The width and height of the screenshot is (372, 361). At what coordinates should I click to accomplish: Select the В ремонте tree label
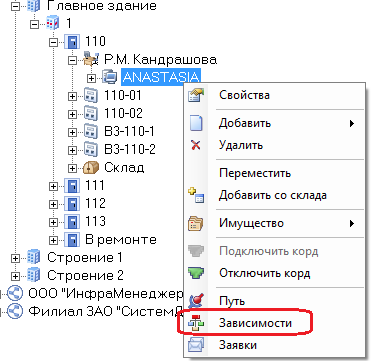(x=121, y=240)
